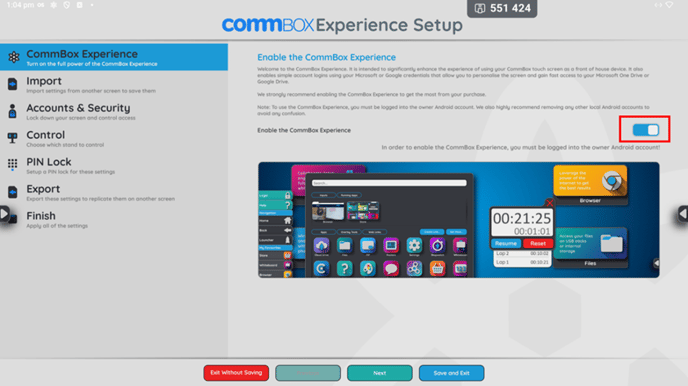Click the Next button
688x386 pixels.
[380, 373]
